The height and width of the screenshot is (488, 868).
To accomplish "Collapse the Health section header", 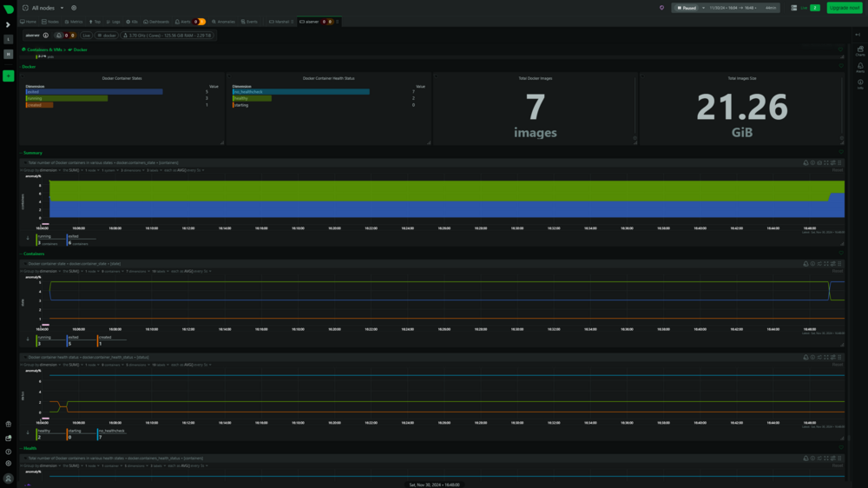I will (29, 448).
